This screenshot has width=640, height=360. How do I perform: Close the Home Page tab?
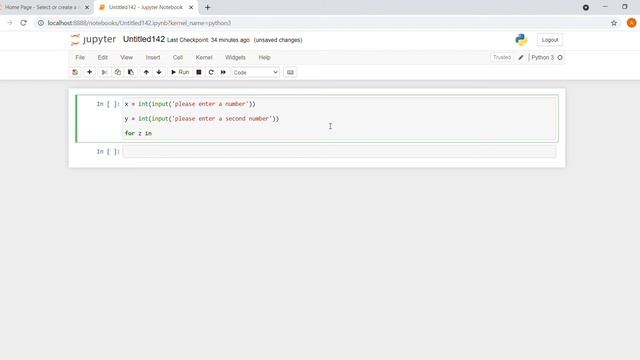pyautogui.click(x=87, y=7)
